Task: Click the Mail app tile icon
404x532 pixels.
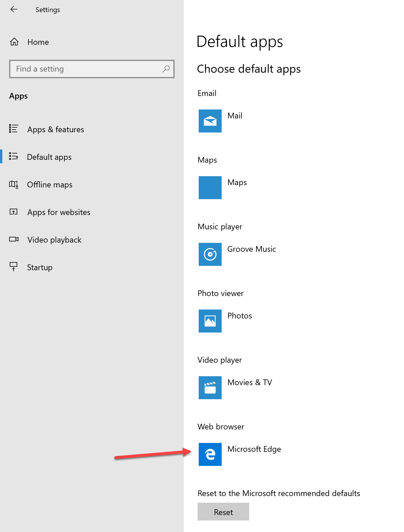Action: (210, 121)
